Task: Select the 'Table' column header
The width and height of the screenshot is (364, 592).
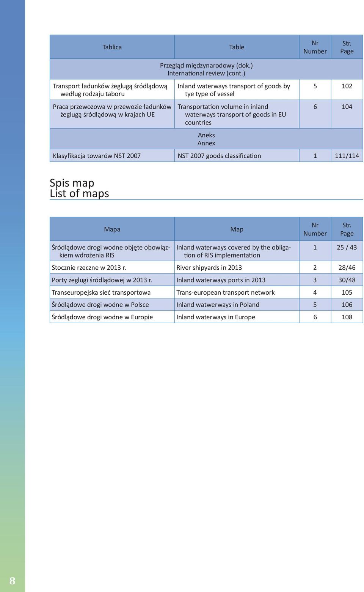Action: coord(237,47)
